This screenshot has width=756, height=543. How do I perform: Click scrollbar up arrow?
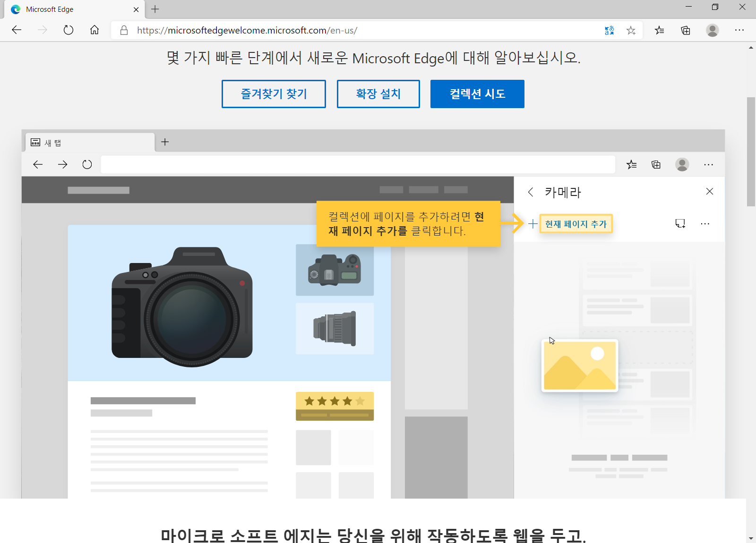[x=751, y=47]
